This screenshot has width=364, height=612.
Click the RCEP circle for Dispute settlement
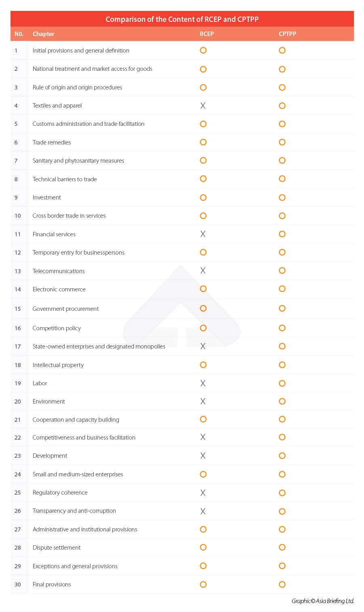[x=203, y=547]
